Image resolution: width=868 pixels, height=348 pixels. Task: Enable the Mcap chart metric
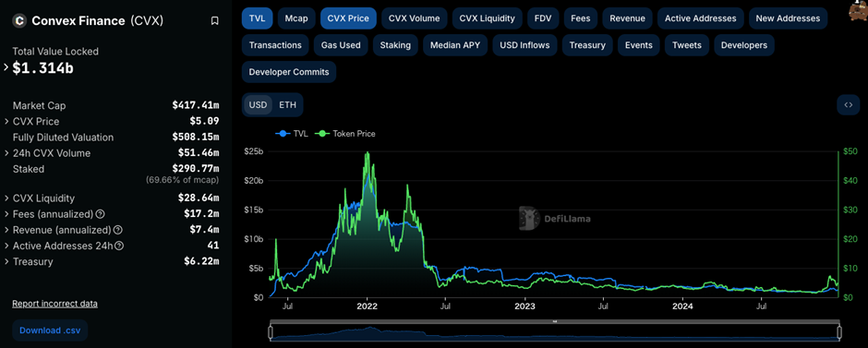click(x=296, y=18)
